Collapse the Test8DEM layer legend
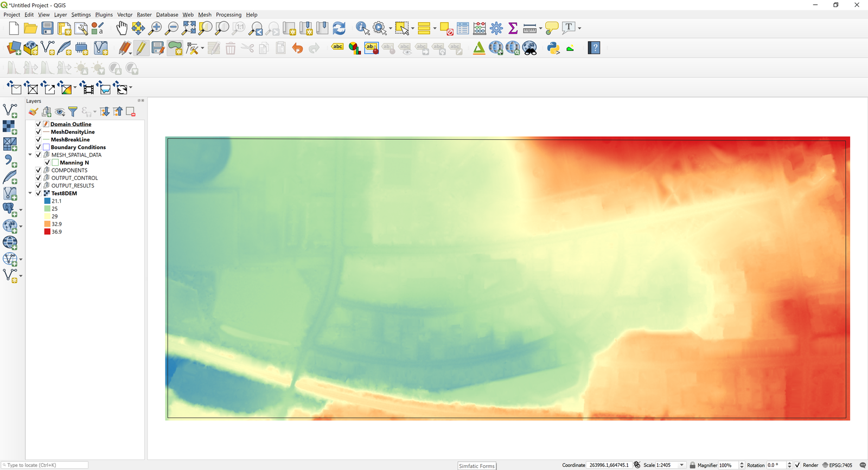 (30, 194)
